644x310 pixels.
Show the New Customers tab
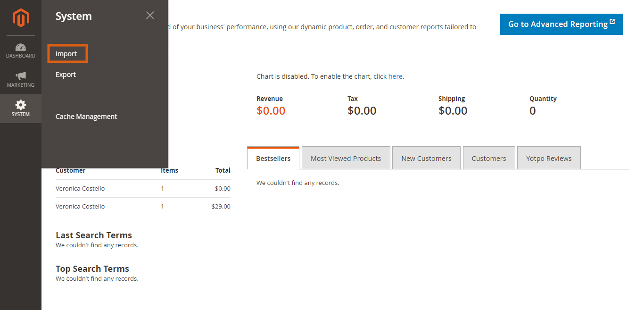pos(426,159)
